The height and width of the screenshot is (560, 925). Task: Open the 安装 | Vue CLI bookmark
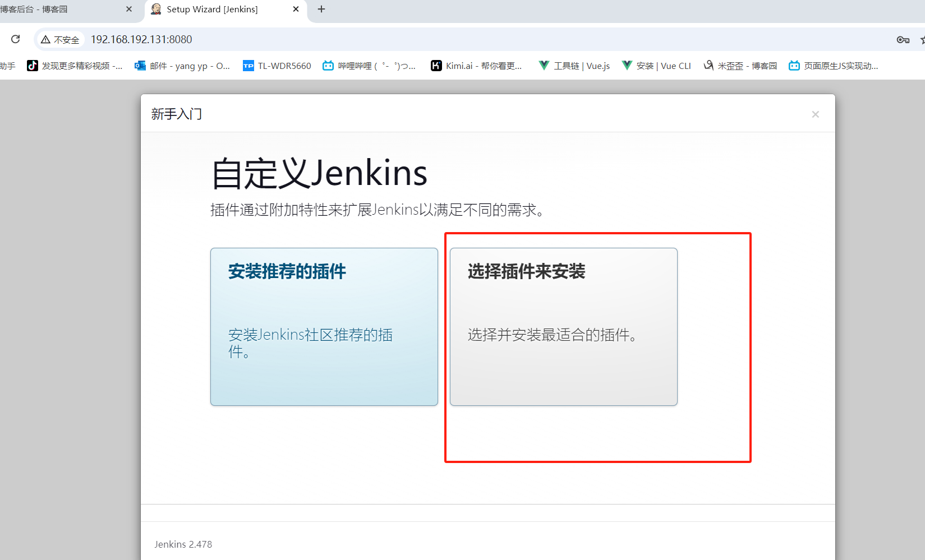coord(656,66)
